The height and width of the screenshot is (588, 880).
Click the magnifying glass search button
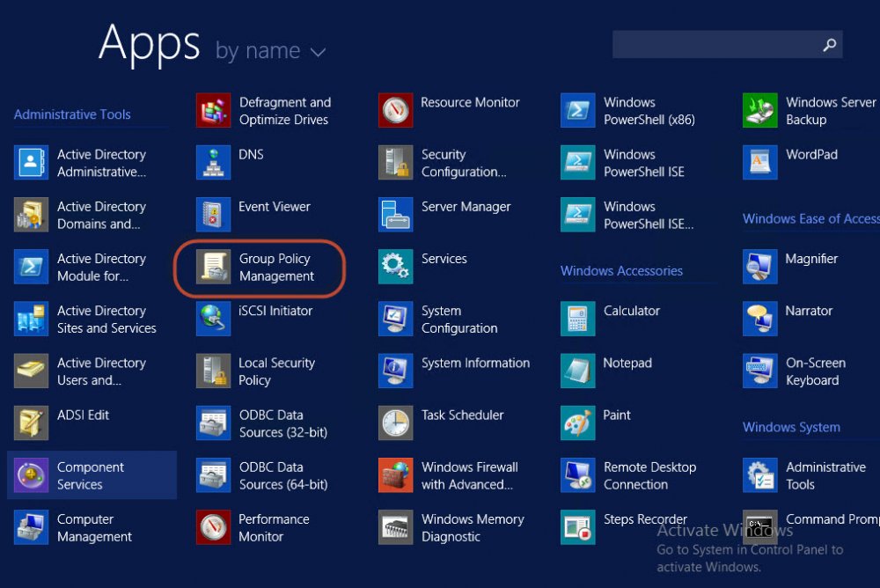(830, 44)
